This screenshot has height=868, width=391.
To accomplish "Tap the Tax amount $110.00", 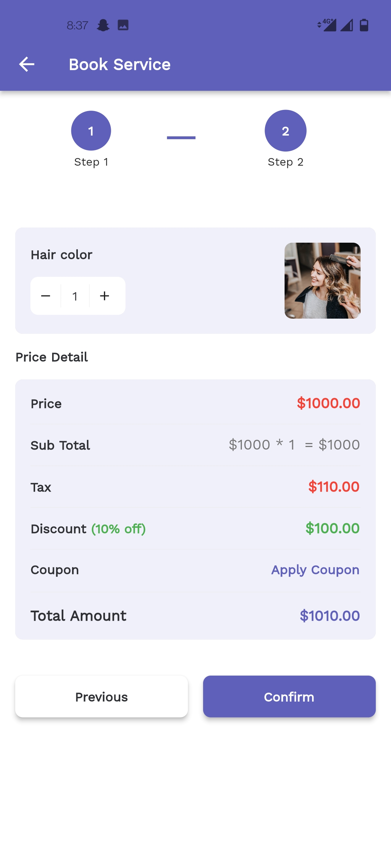I will pyautogui.click(x=333, y=487).
